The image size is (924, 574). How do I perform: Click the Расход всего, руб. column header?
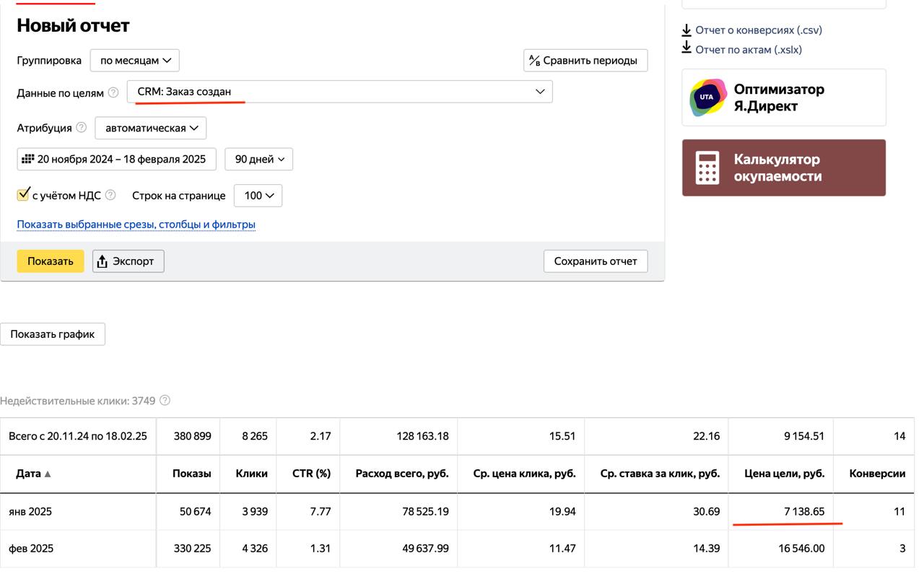(402, 474)
